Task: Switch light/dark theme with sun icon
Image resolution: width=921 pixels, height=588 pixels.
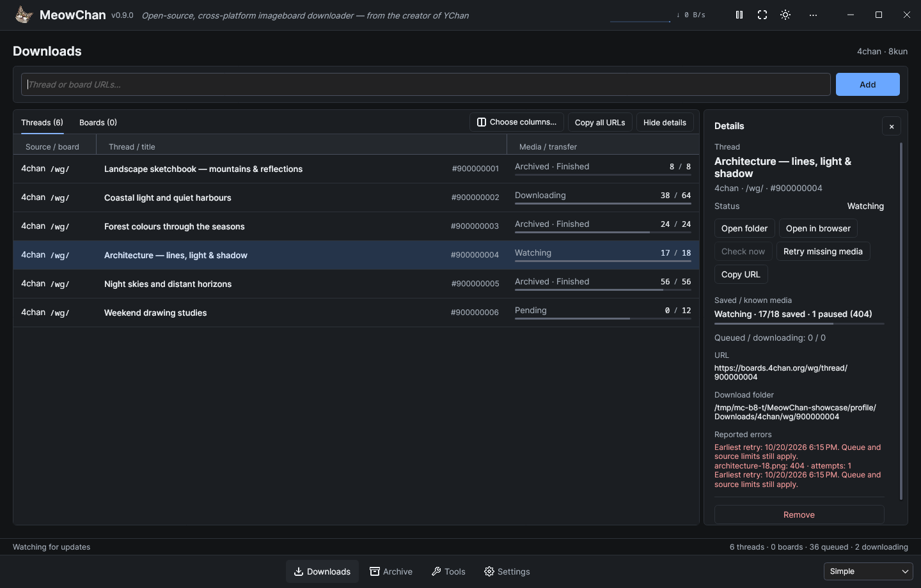Action: tap(785, 15)
